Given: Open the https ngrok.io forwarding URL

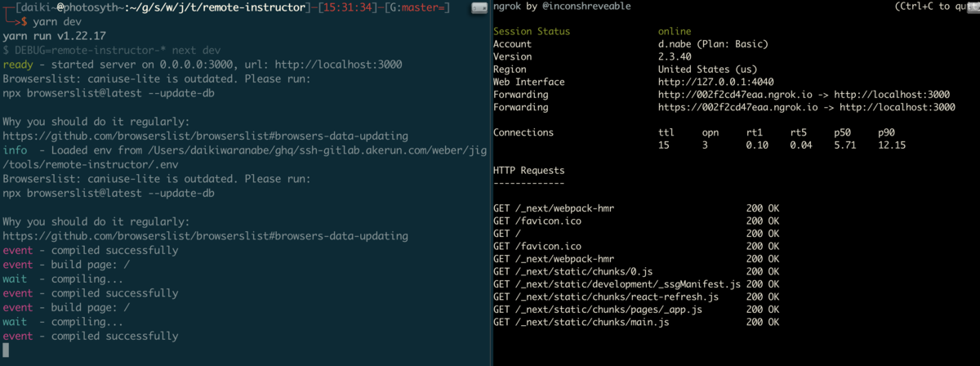Looking at the screenshot, I should click(738, 107).
